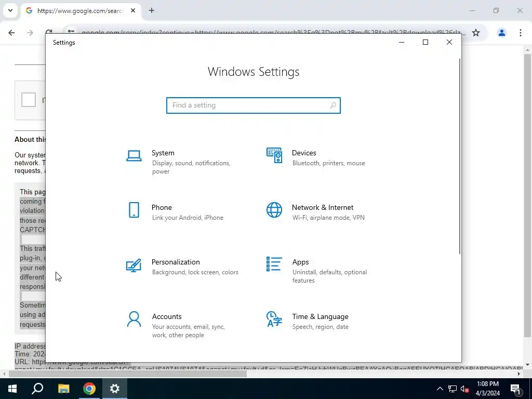Expand Chrome's tab search dropdown

point(10,10)
